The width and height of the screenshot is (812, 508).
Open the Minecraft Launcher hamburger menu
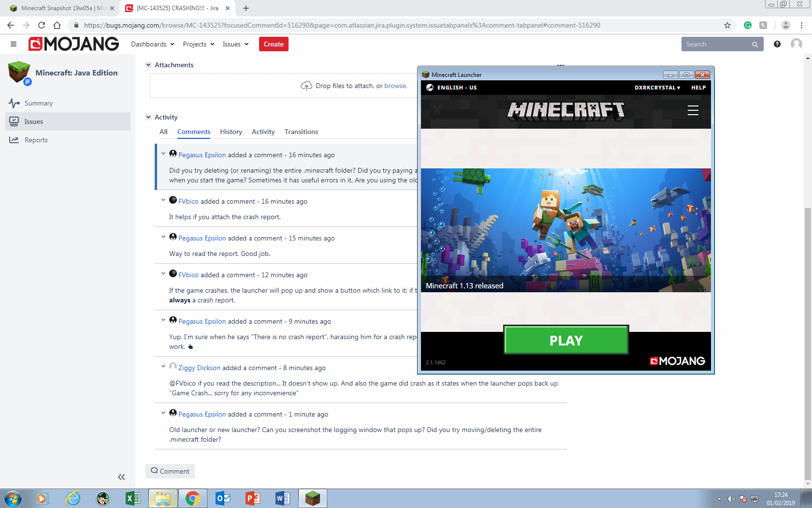pos(693,110)
